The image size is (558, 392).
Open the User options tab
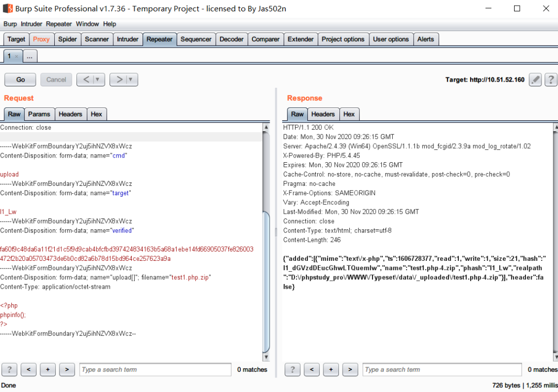[x=391, y=39]
